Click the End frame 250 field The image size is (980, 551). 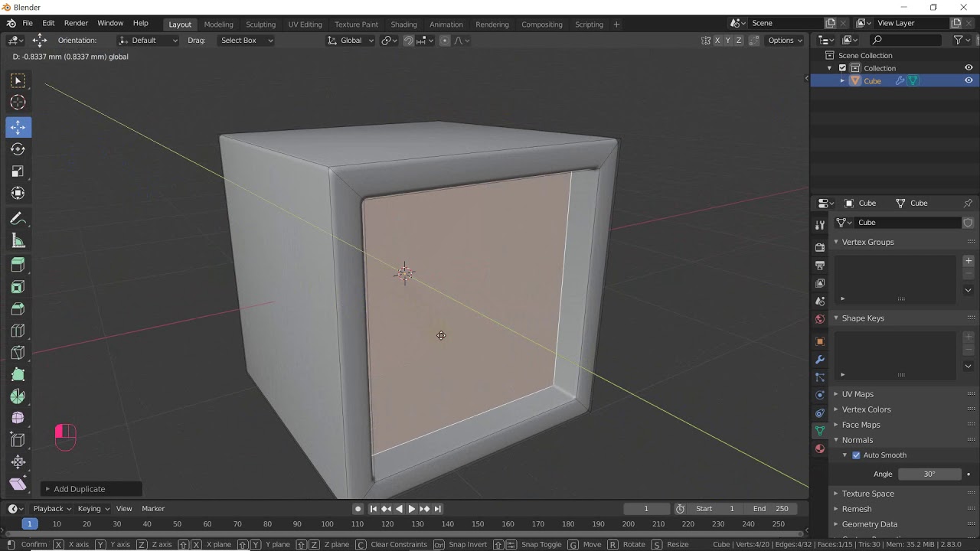click(770, 509)
